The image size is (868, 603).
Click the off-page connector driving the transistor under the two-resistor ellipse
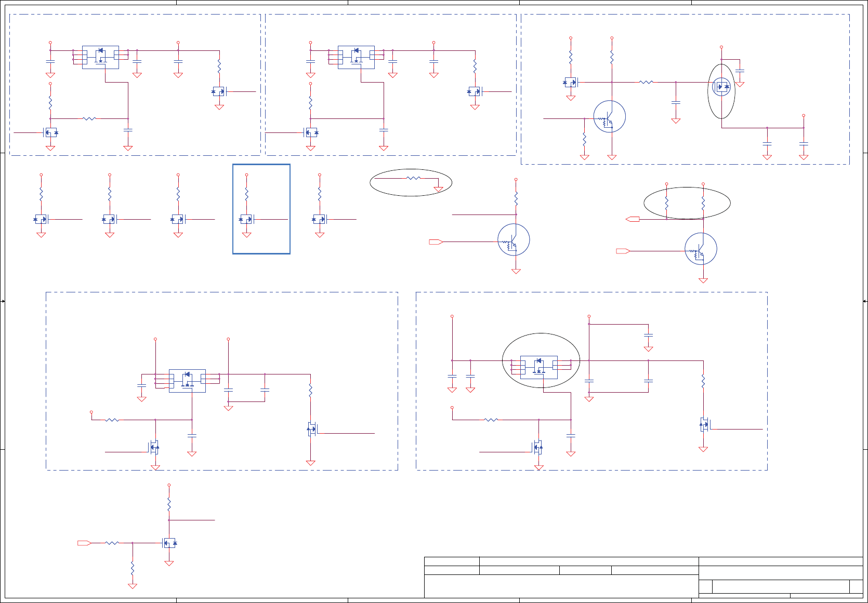coord(623,251)
